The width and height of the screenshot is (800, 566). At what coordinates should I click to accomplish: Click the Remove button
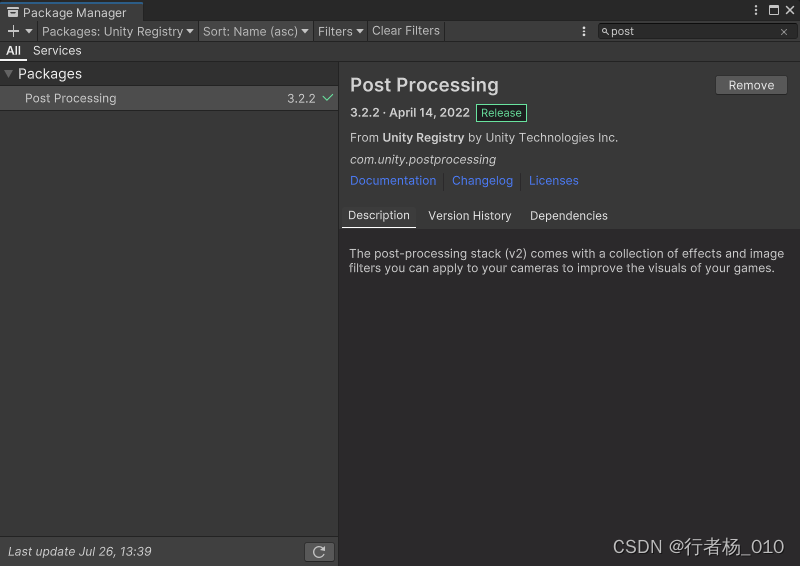(751, 85)
